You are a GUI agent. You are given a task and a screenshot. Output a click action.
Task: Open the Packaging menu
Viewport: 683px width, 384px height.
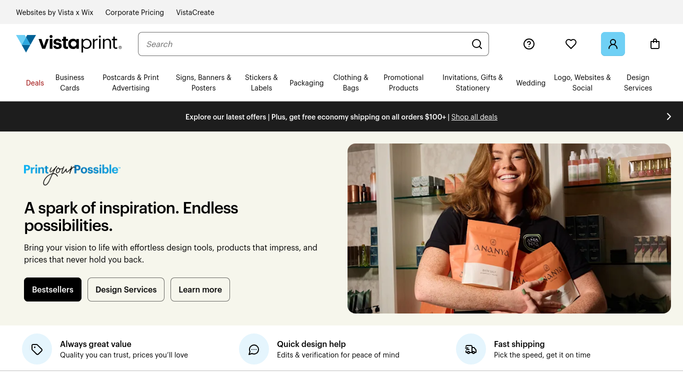point(307,83)
